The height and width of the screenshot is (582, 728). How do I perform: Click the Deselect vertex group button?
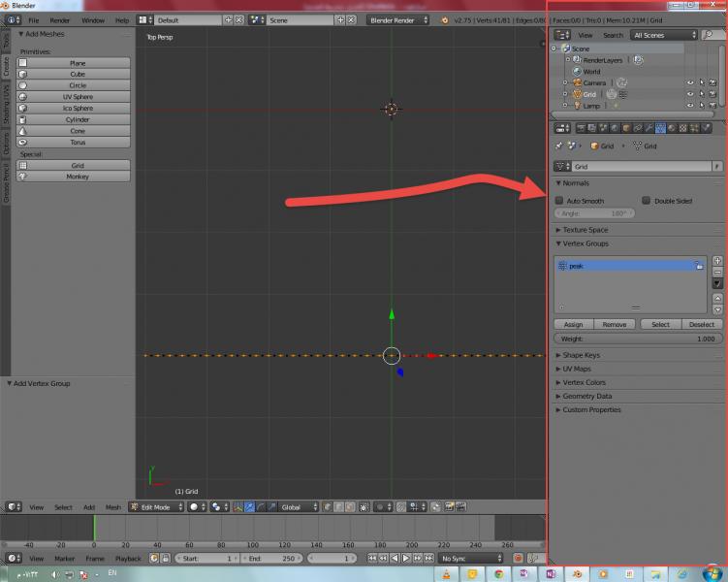click(x=702, y=324)
